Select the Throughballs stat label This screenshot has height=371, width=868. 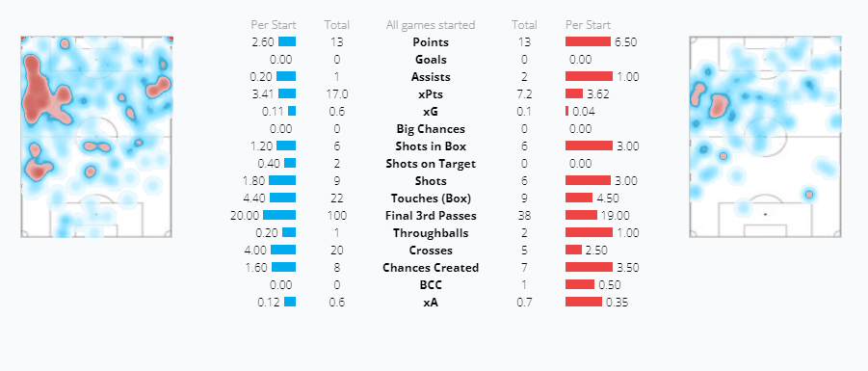click(431, 232)
